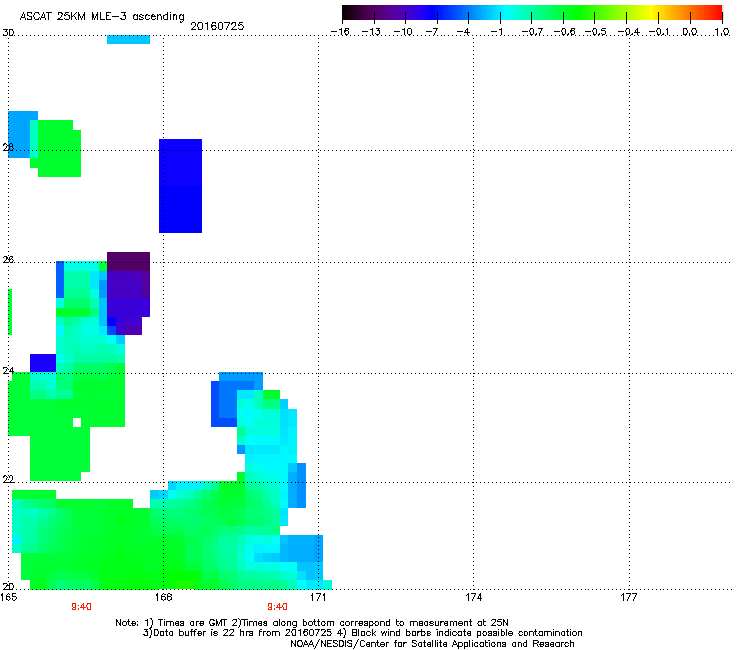This screenshot has width=740, height=650.
Task: Click the color bar label '-0.5'
Action: (x=596, y=32)
